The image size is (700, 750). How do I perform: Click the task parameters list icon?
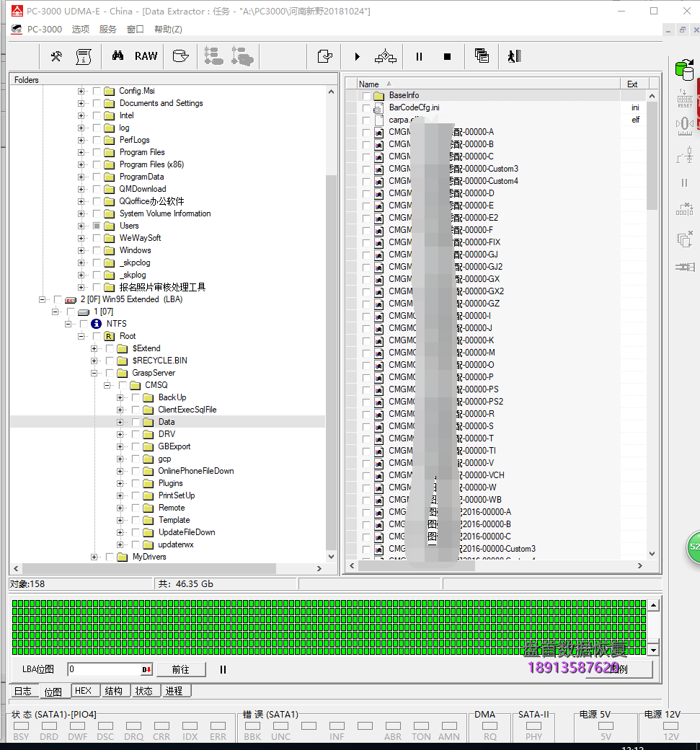click(x=84, y=56)
